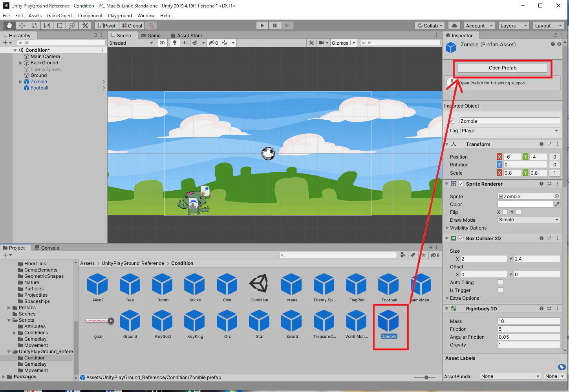Open the Gizmos button

(340, 43)
